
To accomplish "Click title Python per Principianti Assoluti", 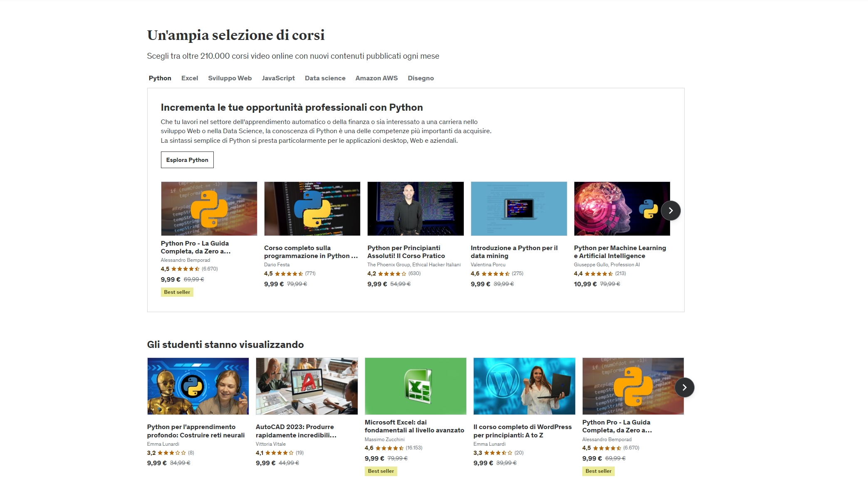I will (406, 252).
